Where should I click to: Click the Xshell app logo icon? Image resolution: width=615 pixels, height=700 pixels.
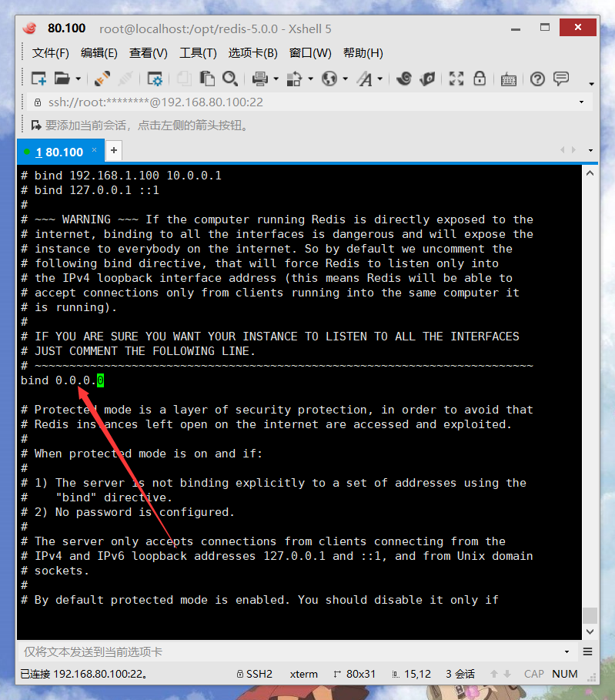coord(29,28)
